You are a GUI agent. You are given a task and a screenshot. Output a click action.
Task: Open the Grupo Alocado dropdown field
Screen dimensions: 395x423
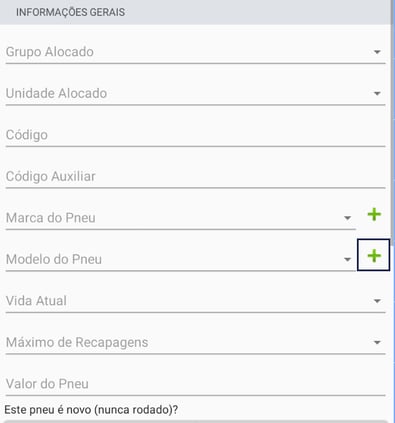[x=195, y=53]
